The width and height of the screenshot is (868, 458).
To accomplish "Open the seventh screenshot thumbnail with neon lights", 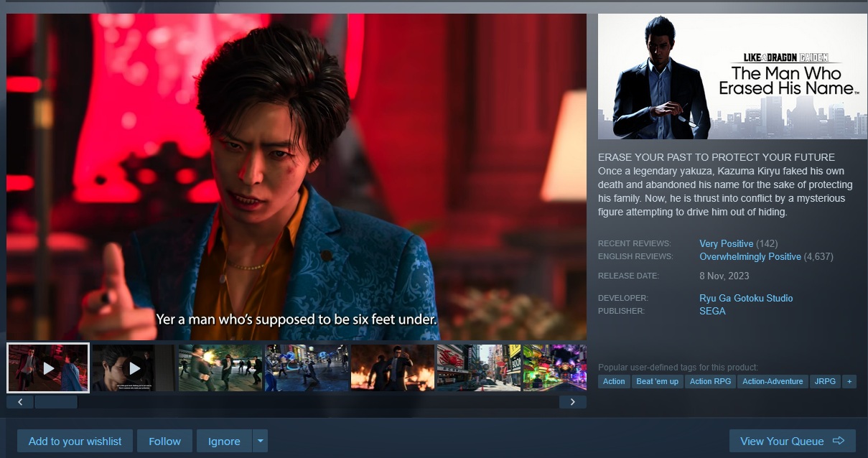I will (x=555, y=368).
